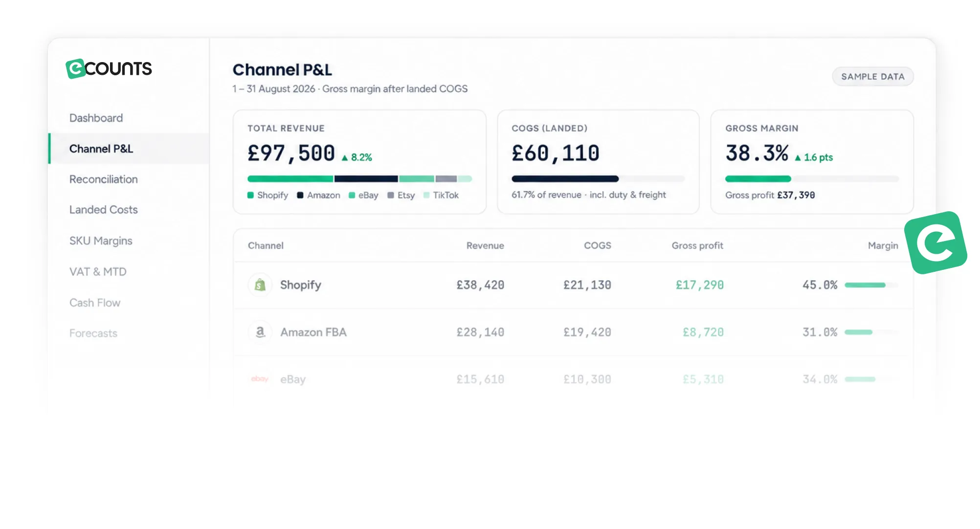Click the 8.2% revenue change indicator
980x529 pixels.
click(356, 157)
